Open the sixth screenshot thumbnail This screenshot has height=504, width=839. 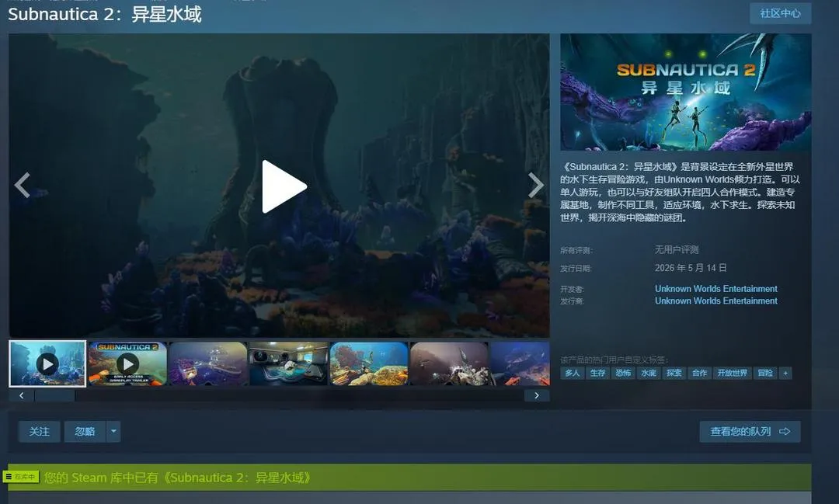pos(449,363)
